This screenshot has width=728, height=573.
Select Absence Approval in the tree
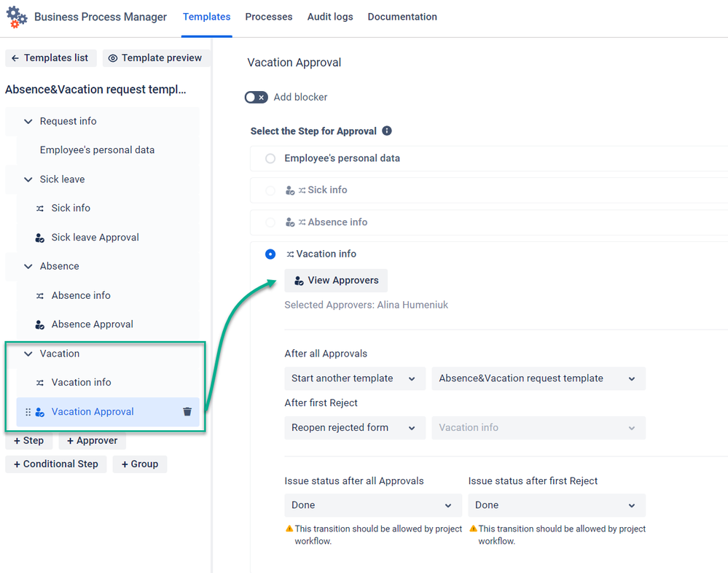(x=92, y=324)
